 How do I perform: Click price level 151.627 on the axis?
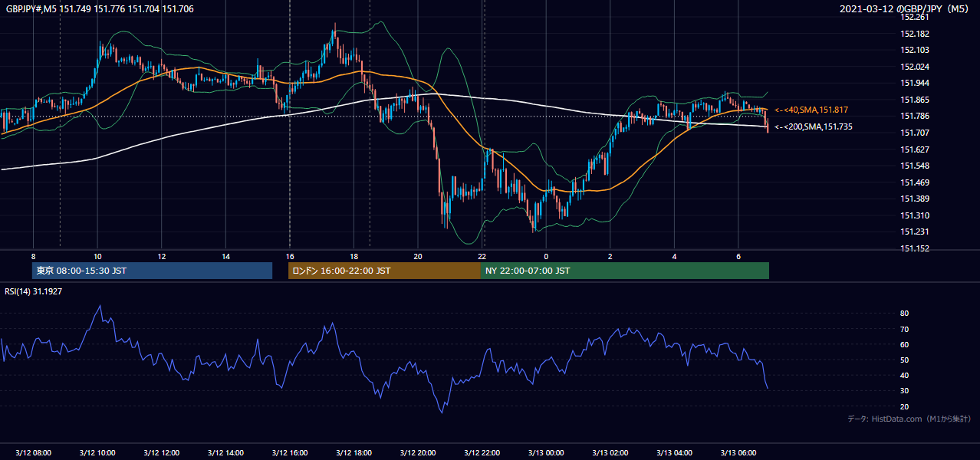click(915, 149)
